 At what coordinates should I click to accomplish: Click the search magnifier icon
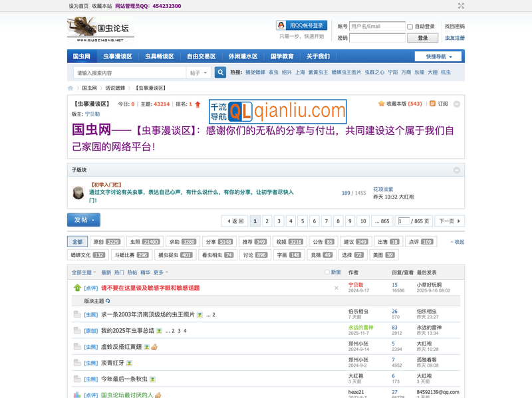pos(220,72)
